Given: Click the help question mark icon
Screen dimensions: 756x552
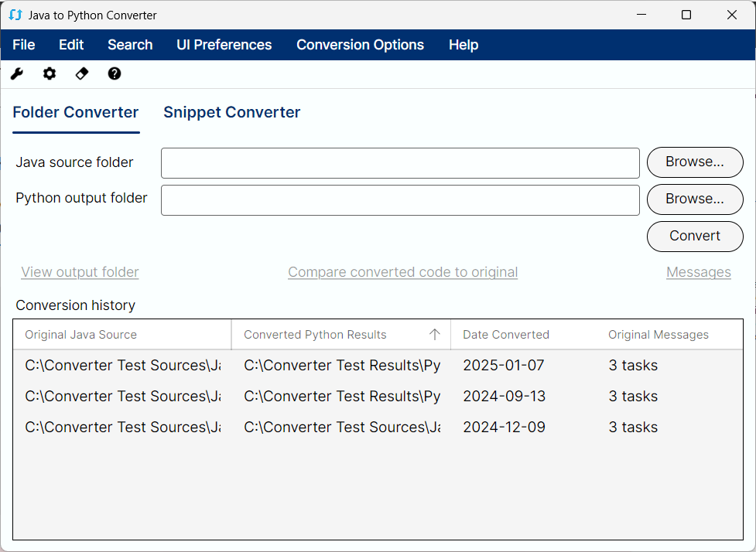Looking at the screenshot, I should pos(115,73).
